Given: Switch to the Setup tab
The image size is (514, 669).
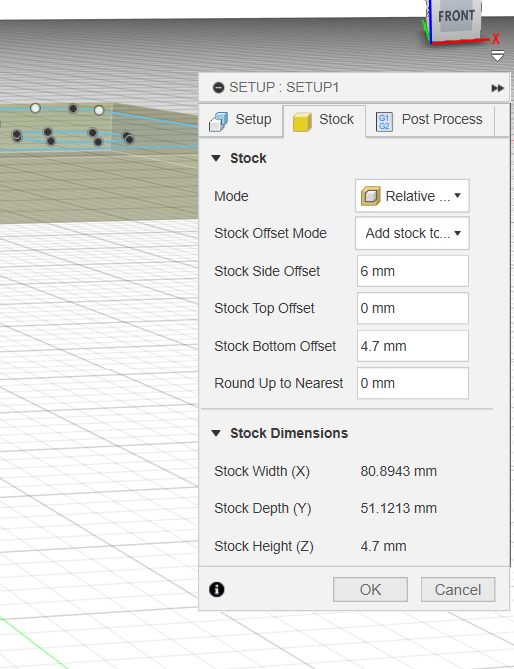Looking at the screenshot, I should [x=241, y=120].
